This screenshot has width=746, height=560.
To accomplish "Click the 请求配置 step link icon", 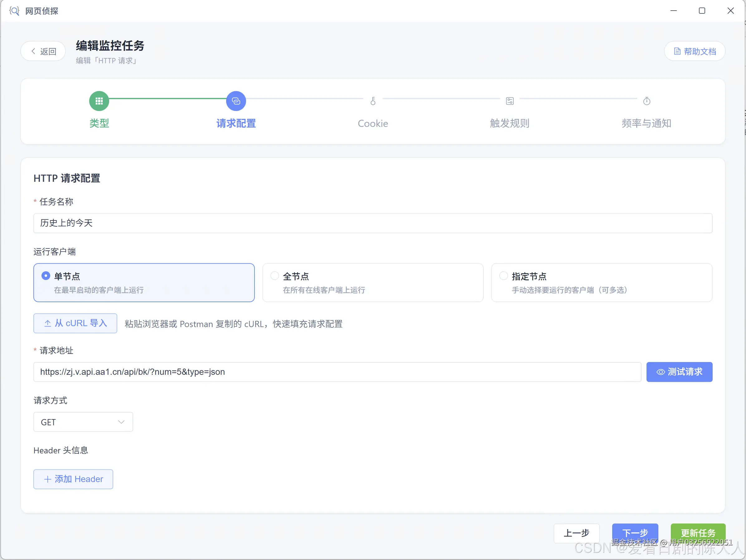I will point(236,101).
